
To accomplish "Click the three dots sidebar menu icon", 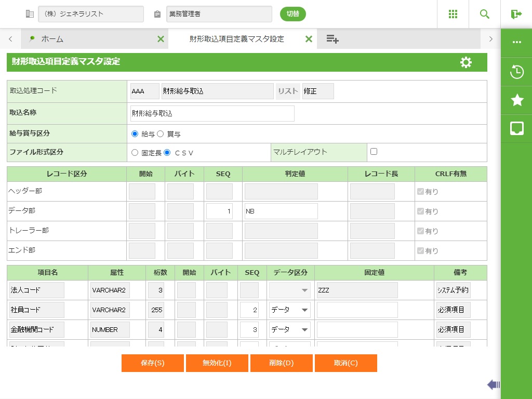I will click(x=516, y=43).
